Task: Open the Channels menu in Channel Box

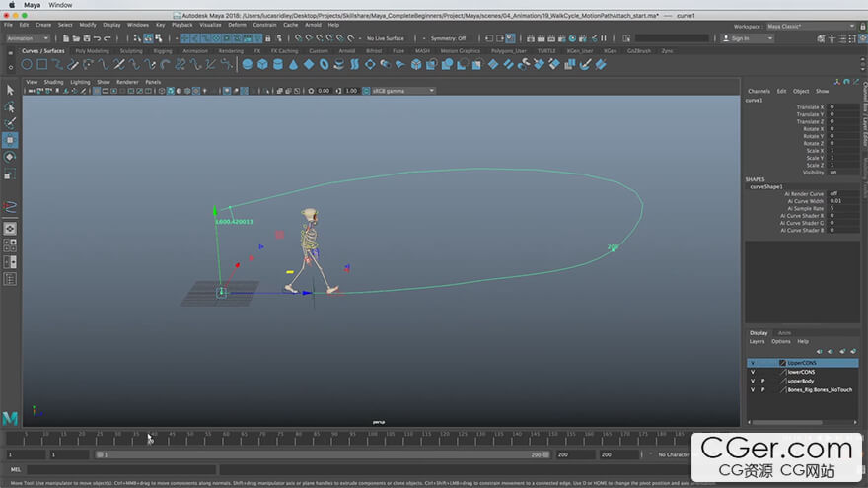Action: pyautogui.click(x=759, y=91)
